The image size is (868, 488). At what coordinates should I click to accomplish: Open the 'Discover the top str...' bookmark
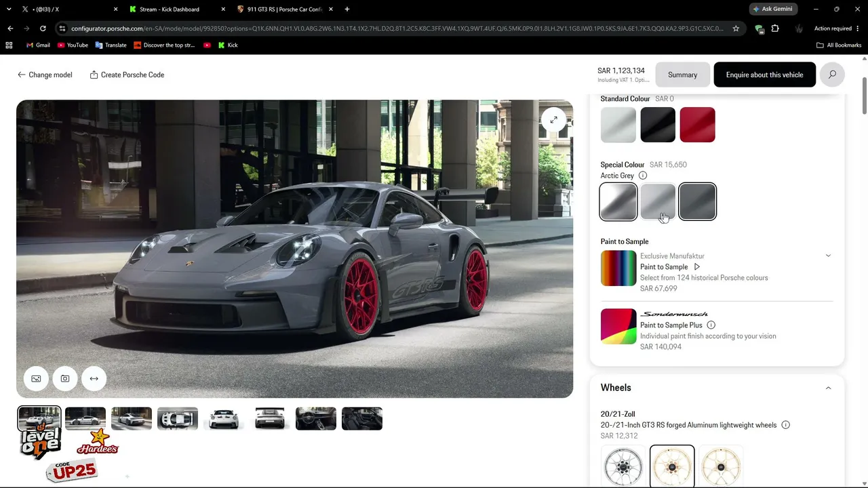pyautogui.click(x=164, y=45)
